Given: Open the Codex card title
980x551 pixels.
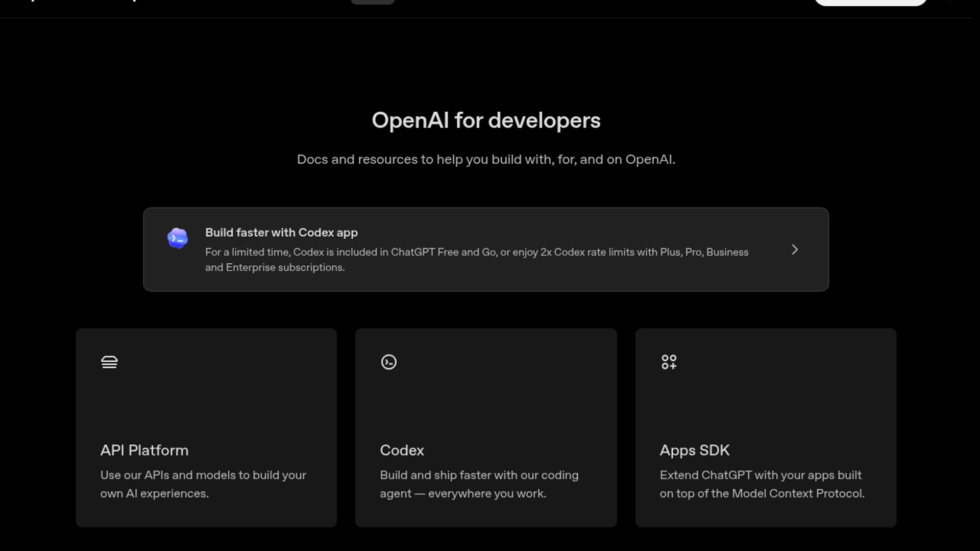Looking at the screenshot, I should point(402,450).
